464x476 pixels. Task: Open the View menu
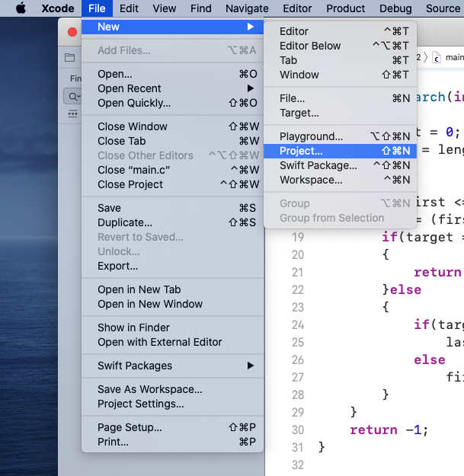pyautogui.click(x=165, y=8)
